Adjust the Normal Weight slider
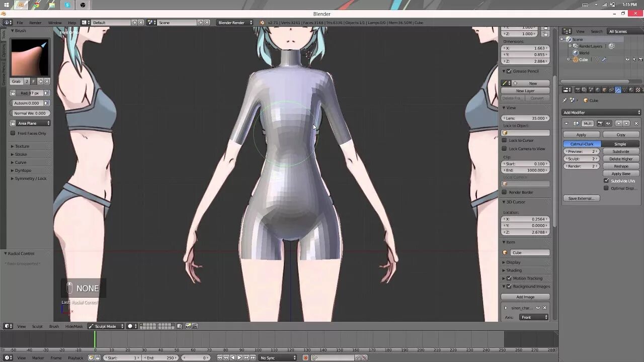The image size is (644, 362). [30, 113]
